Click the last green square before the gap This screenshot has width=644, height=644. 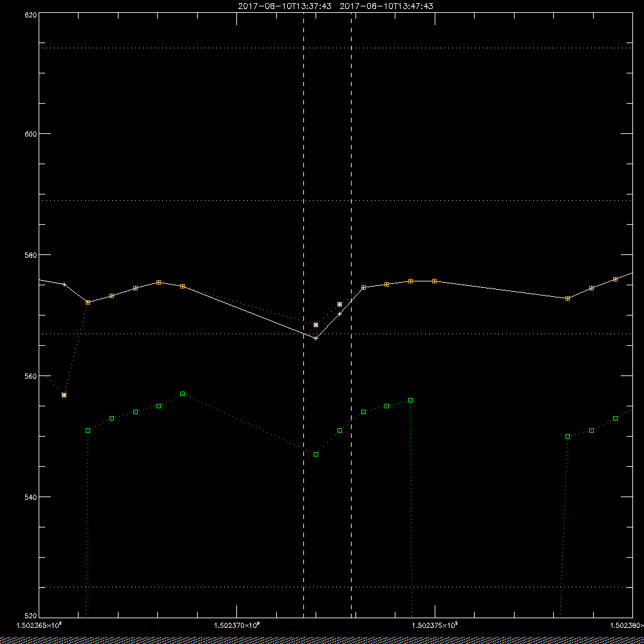[411, 400]
